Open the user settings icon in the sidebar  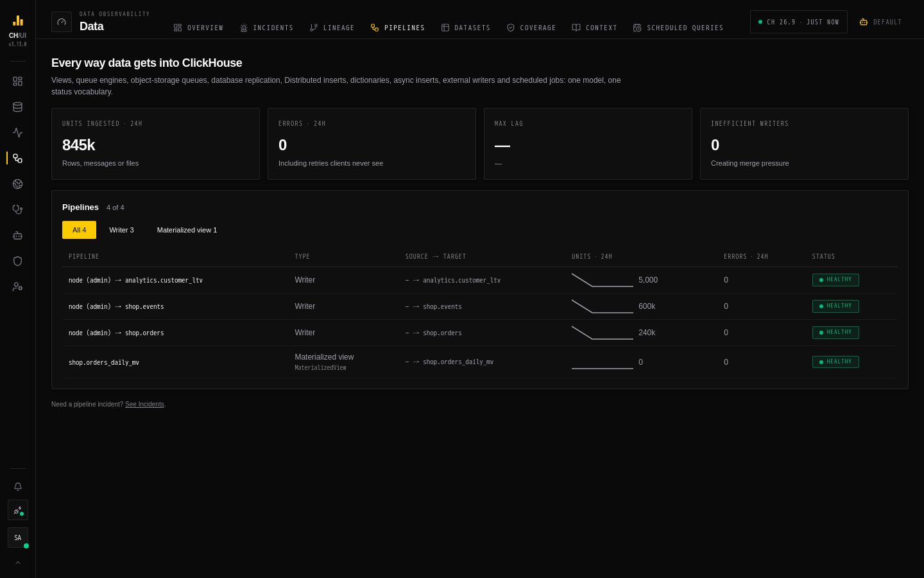[17, 287]
